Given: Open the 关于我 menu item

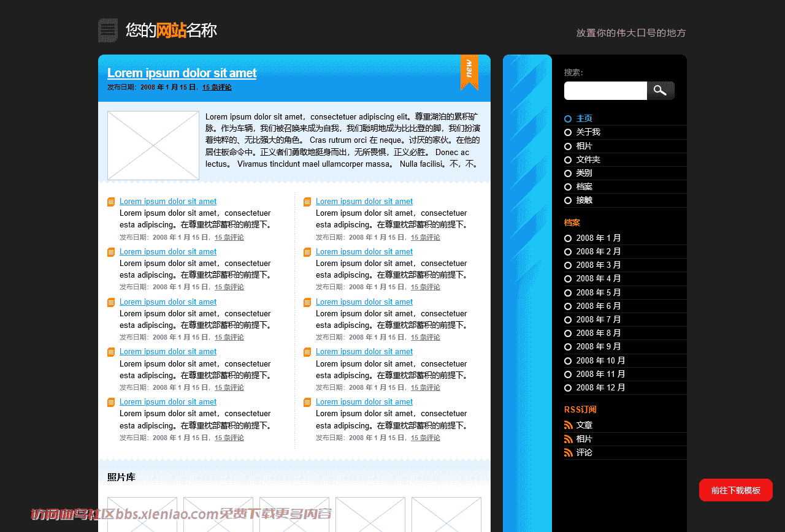Looking at the screenshot, I should tap(588, 132).
